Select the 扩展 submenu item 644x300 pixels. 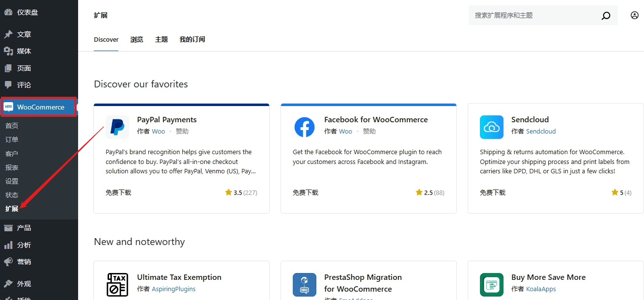[12, 209]
